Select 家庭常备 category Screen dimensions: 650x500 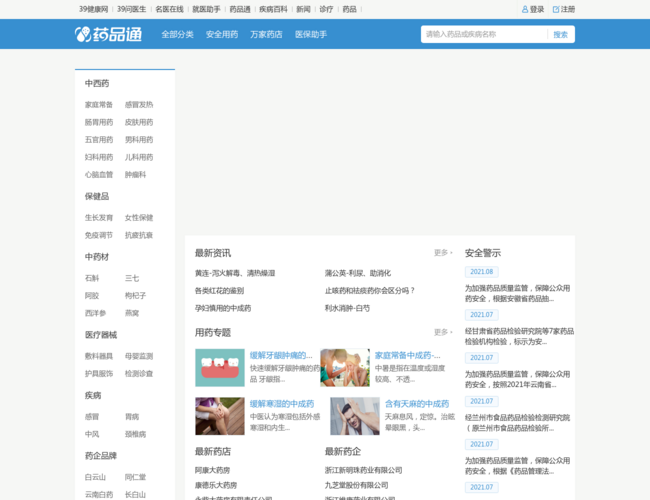click(99, 104)
